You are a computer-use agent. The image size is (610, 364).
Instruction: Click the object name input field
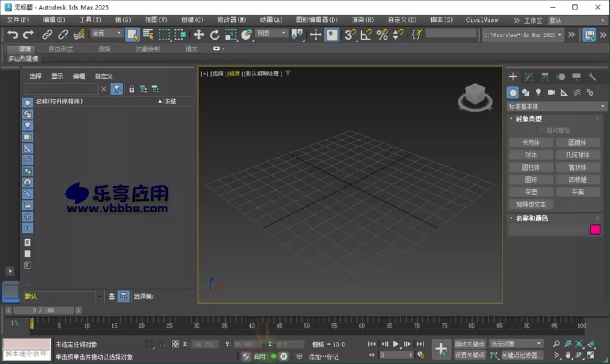tap(548, 230)
